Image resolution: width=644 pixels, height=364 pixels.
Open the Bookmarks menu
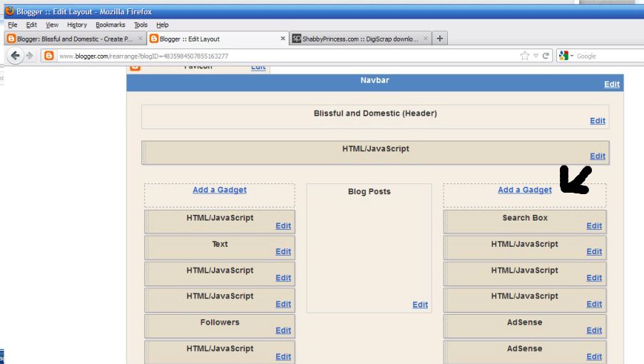(111, 25)
